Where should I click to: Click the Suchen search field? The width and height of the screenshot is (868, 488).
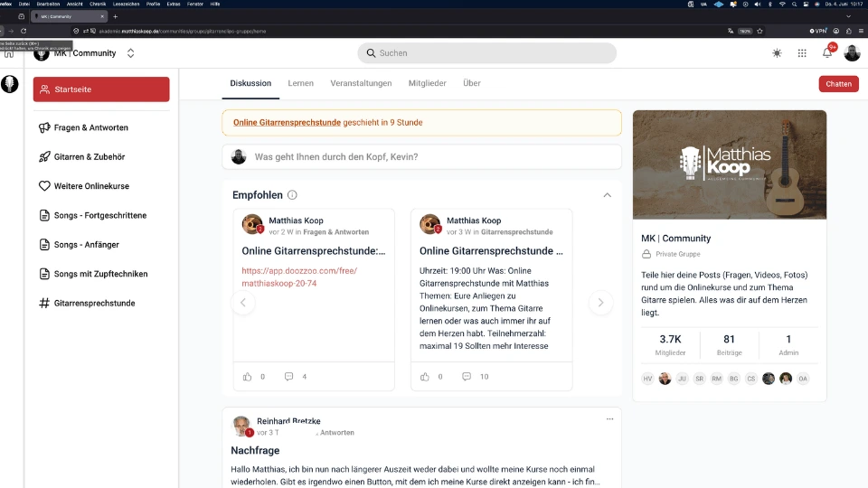pyautogui.click(x=487, y=53)
